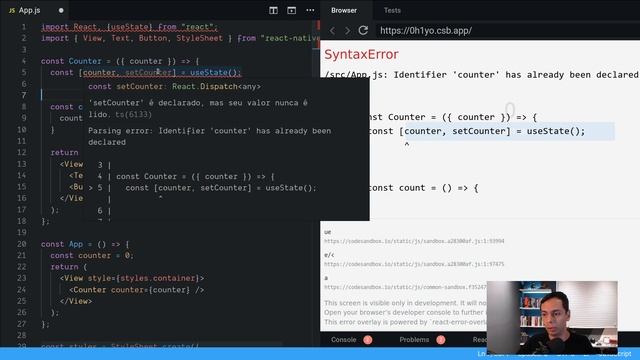Image resolution: width=640 pixels, height=360 pixels.
Task: Click the unsaved dot on App.js tab
Action: 61,11
